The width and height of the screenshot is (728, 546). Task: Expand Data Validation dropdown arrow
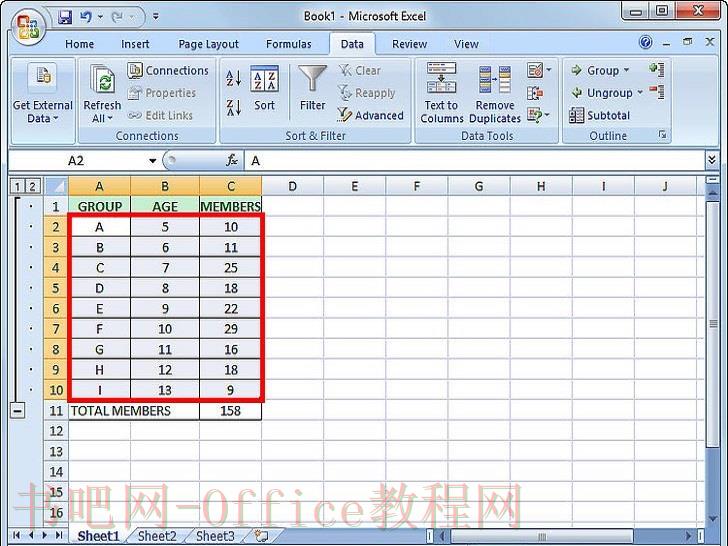tap(549, 71)
